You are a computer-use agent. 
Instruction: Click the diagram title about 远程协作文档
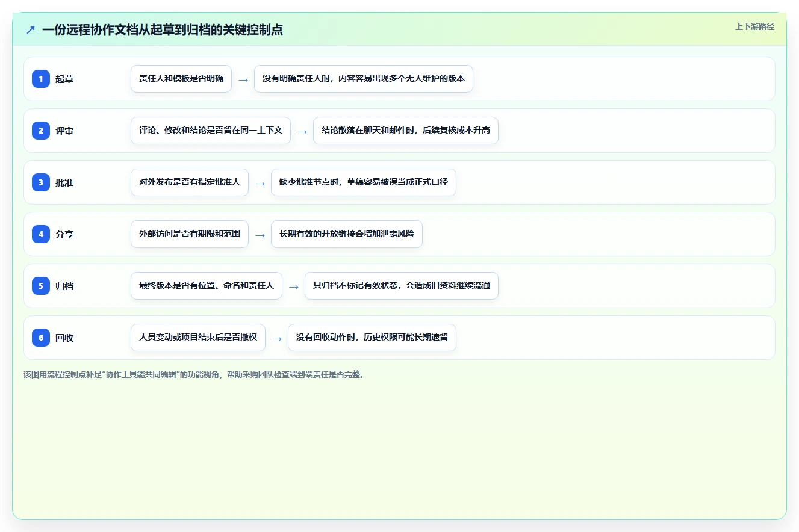click(163, 29)
